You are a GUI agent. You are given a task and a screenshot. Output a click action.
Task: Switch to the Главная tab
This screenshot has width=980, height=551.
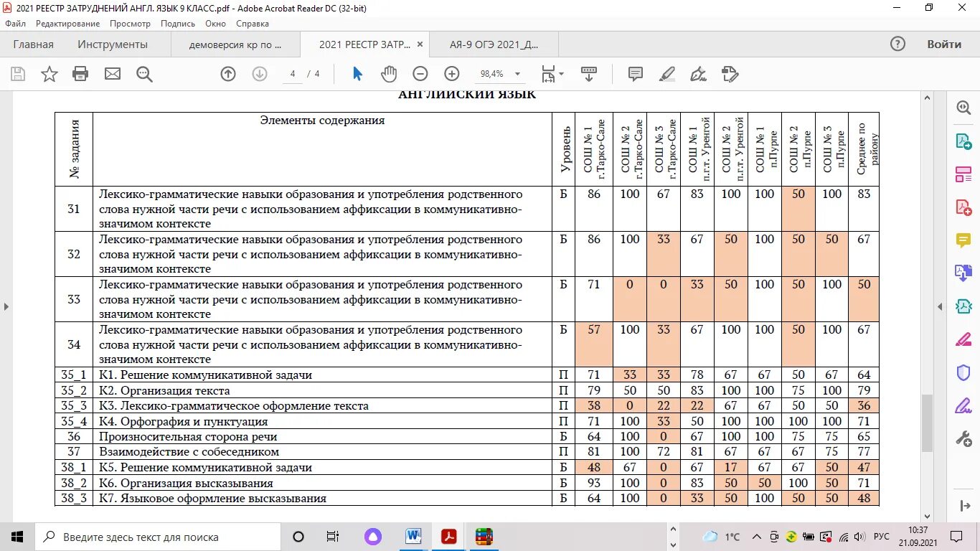coord(33,44)
